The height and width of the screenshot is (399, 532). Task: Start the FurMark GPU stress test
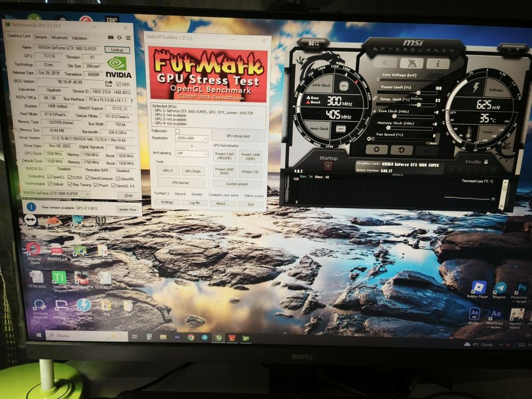point(238,136)
